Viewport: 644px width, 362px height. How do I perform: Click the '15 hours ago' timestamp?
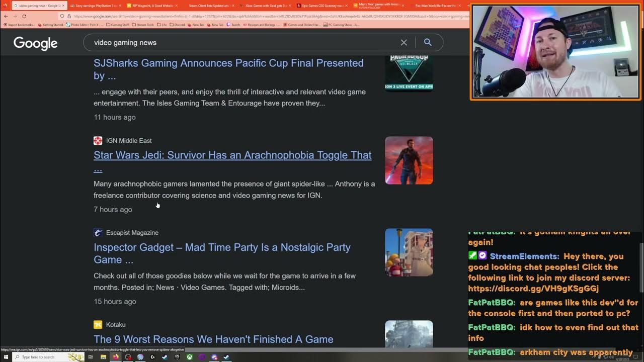[115, 302]
